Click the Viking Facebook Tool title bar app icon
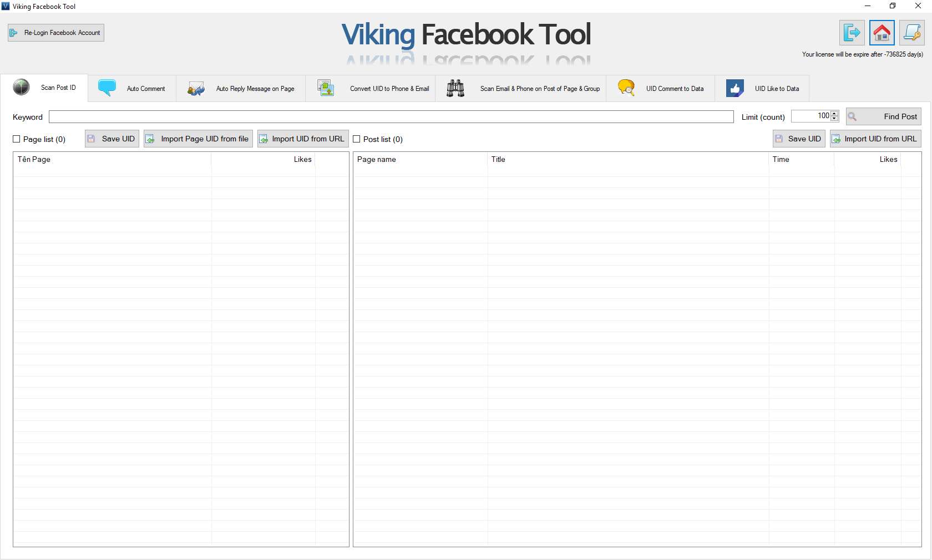 tap(6, 6)
